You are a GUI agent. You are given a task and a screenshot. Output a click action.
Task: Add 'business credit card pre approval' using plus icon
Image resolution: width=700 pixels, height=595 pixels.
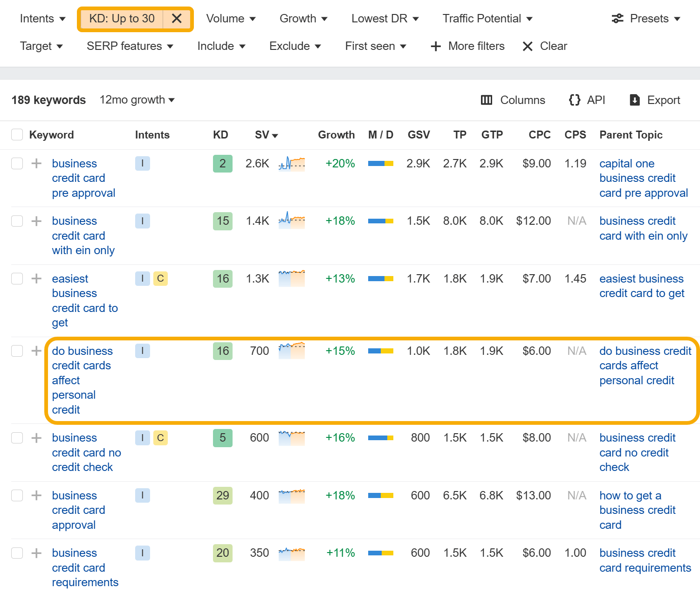(x=36, y=164)
